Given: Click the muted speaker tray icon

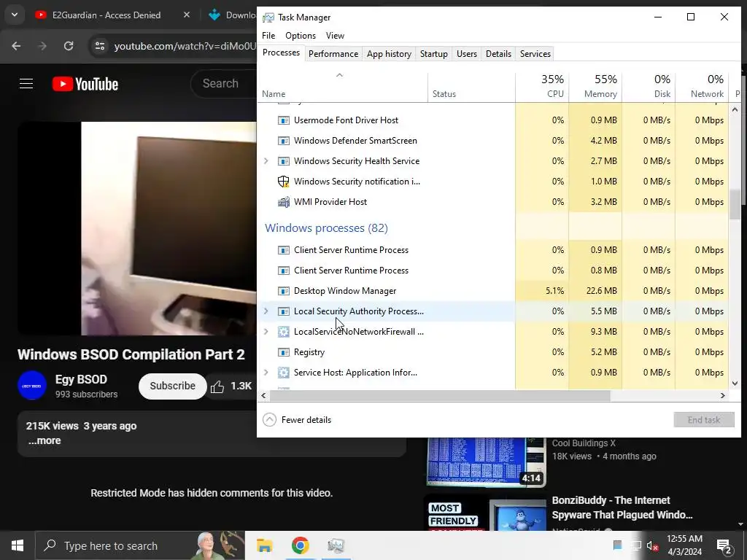Looking at the screenshot, I should [x=653, y=545].
